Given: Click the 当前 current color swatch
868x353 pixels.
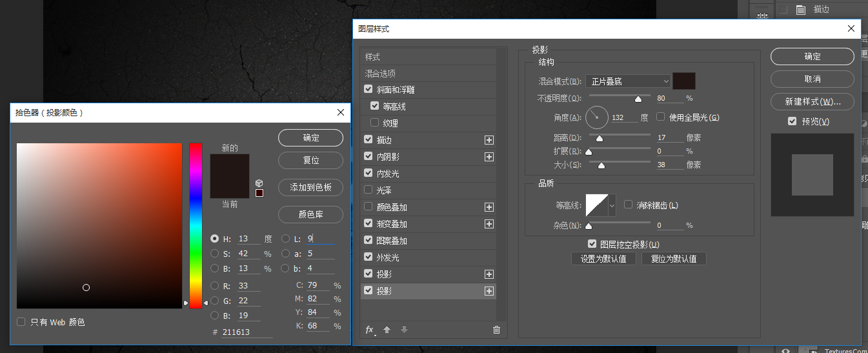Looking at the screenshot, I should coord(230,187).
